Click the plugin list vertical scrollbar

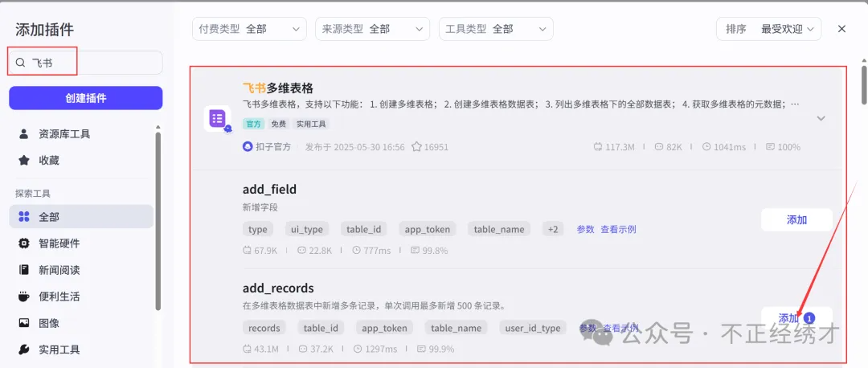click(x=863, y=84)
